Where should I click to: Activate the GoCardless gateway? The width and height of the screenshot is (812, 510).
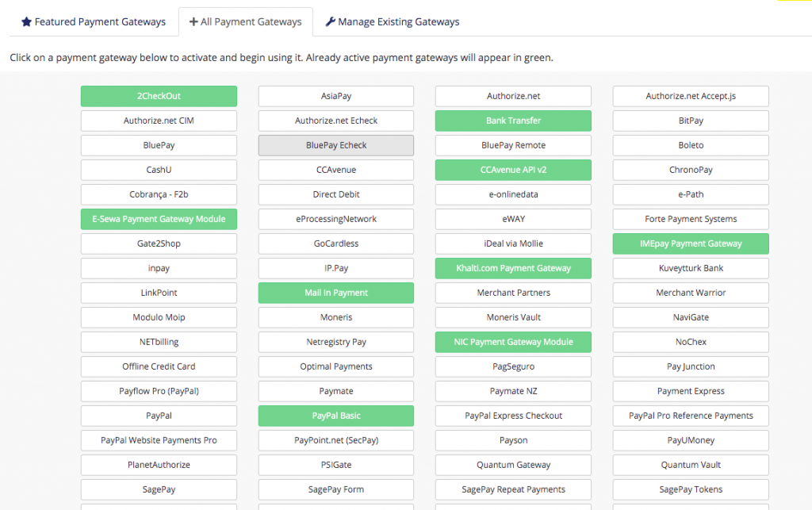click(x=336, y=243)
